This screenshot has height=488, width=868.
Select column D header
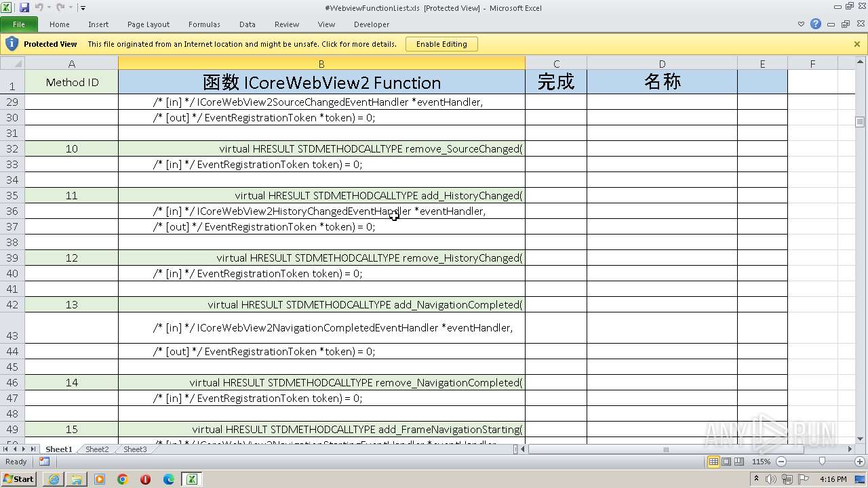662,64
